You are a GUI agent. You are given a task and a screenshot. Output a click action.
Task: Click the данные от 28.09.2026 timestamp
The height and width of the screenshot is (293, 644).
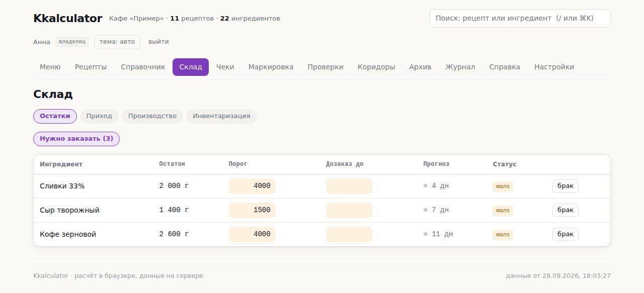(558, 276)
